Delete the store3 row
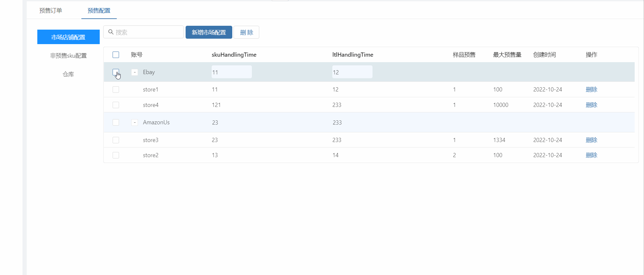Screen dimensions: 644x275 click(591, 140)
